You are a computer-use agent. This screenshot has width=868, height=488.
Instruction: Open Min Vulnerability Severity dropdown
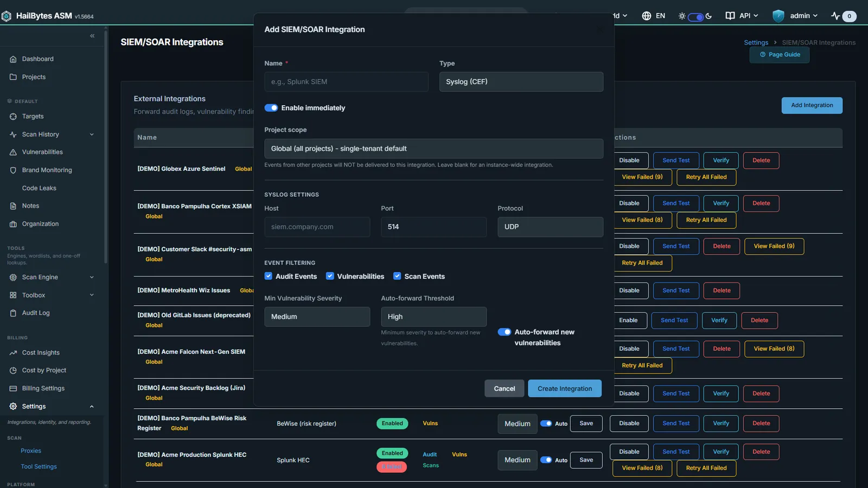coord(317,317)
